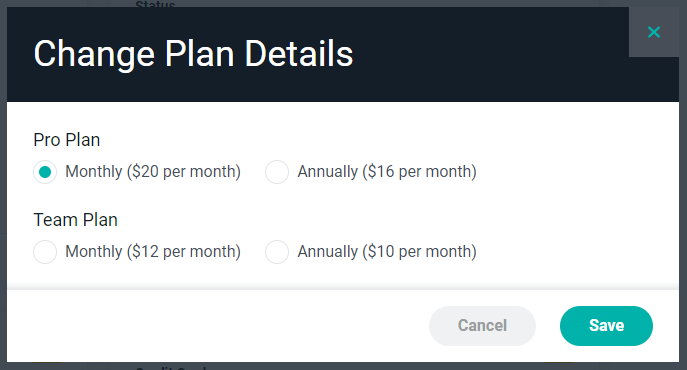Screen dimensions: 687x370
Task: Click the "Monthly ($20 per month)" label
Action: [x=153, y=171]
